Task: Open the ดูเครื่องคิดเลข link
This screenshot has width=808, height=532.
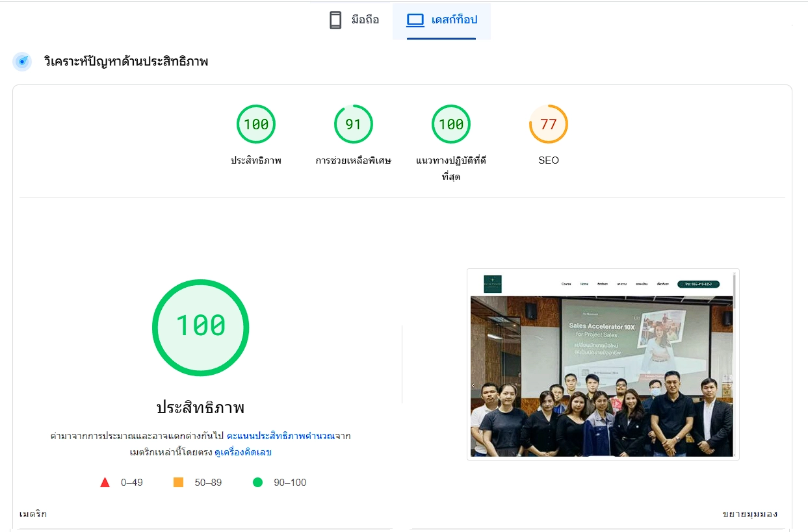Action: click(x=243, y=452)
